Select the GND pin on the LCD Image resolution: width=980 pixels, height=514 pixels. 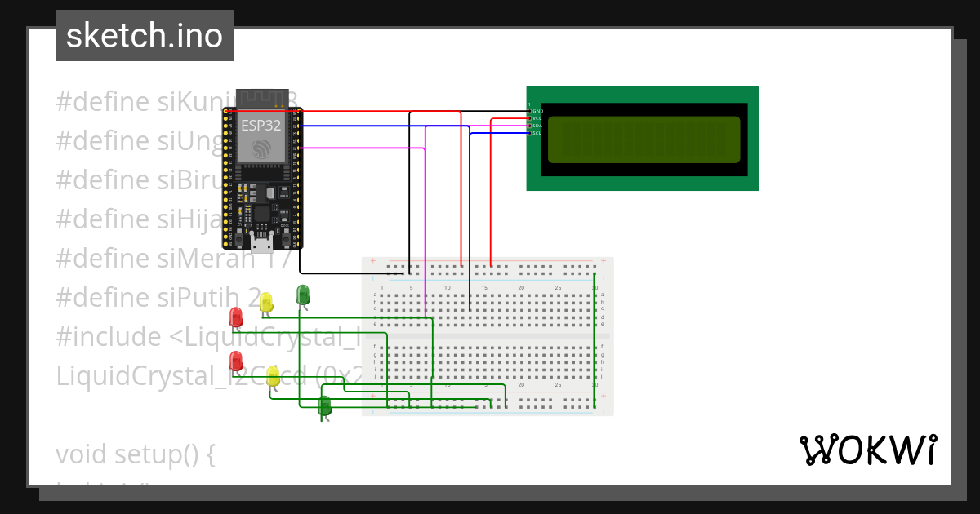tap(531, 111)
